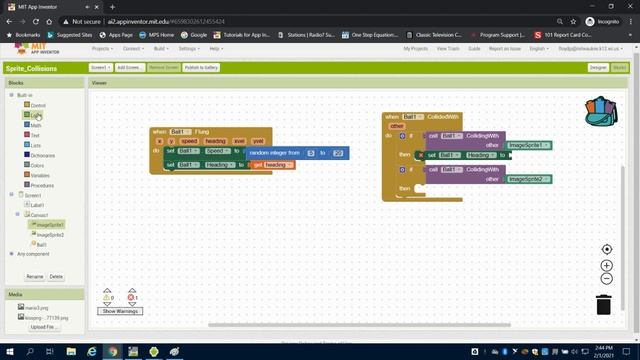This screenshot has width=640, height=360.
Task: Click the red error X on set Heading block
Action: pos(421,155)
